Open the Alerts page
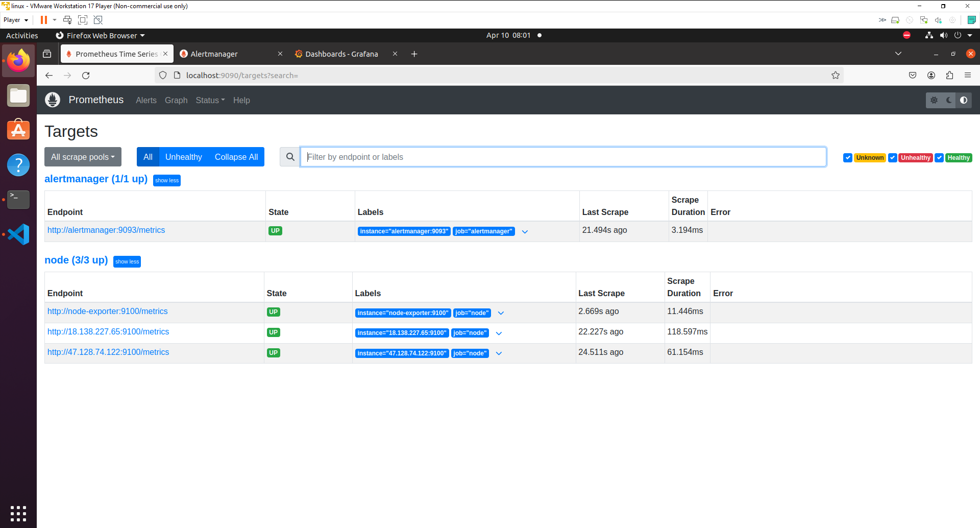Image resolution: width=980 pixels, height=528 pixels. (146, 101)
